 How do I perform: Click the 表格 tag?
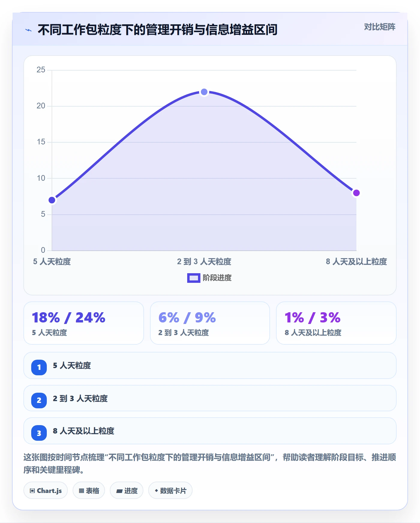[89, 491]
